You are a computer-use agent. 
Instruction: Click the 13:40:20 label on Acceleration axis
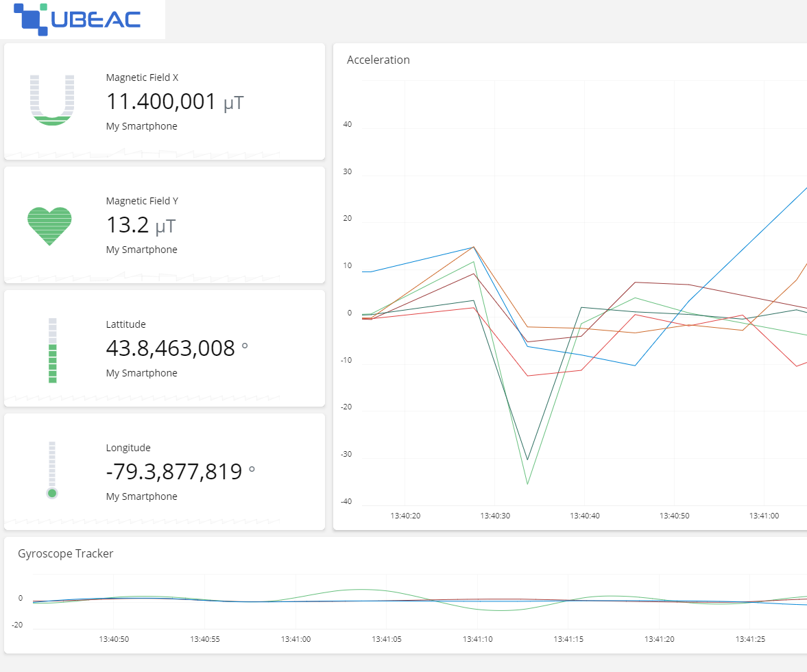coord(406,516)
